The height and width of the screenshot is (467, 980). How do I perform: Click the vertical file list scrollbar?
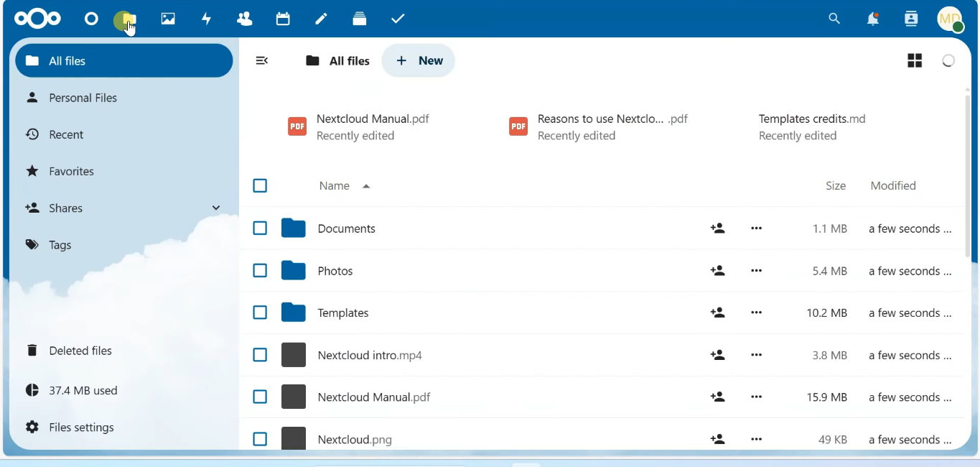[x=968, y=176]
